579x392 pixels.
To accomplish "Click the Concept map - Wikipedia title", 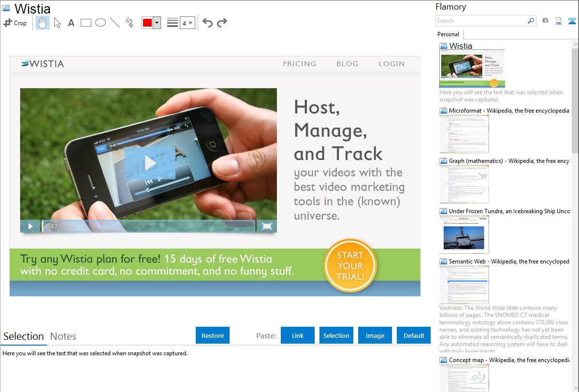I will pos(509,360).
